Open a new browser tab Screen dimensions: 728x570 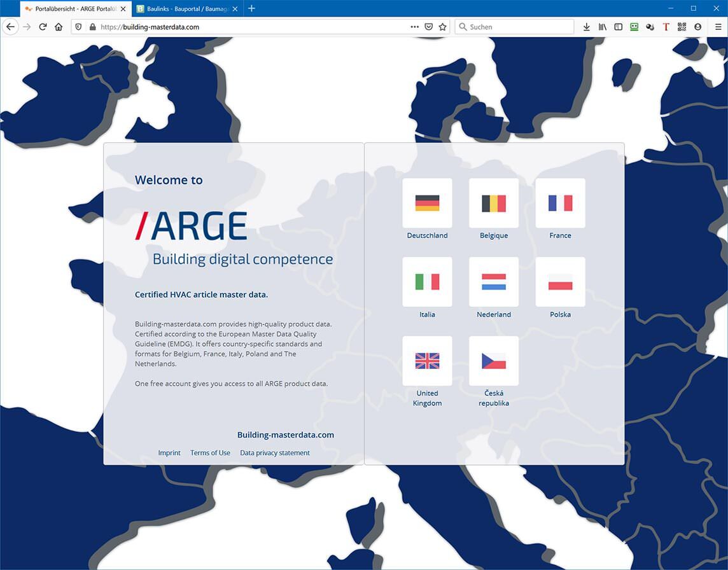pos(251,8)
